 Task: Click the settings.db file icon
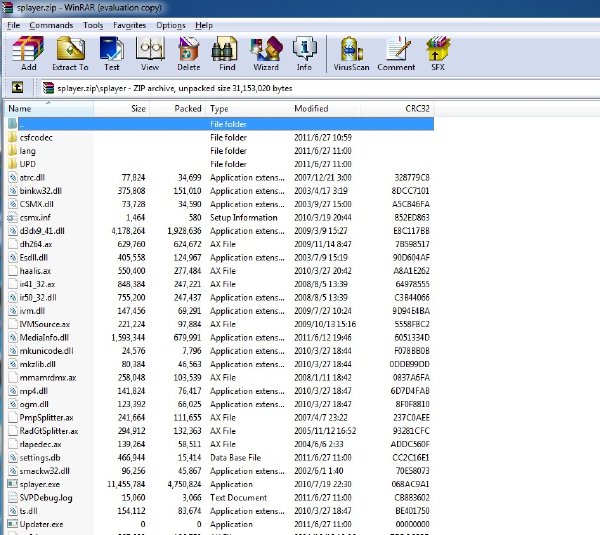[x=13, y=457]
